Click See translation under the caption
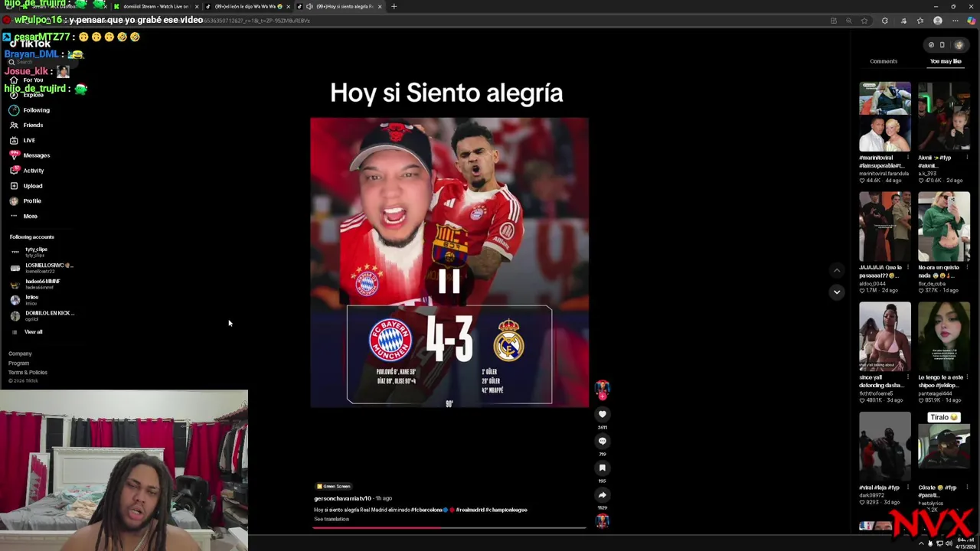Viewport: 980px width, 551px height. pos(332,519)
